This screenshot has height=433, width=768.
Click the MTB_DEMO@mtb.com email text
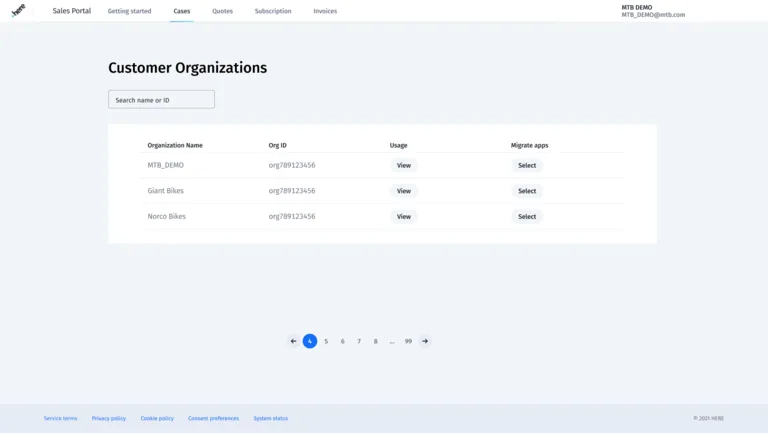653,15
